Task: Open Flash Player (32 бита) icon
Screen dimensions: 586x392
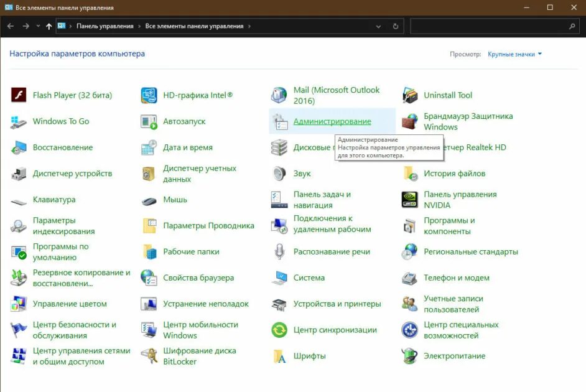Action: coord(18,95)
